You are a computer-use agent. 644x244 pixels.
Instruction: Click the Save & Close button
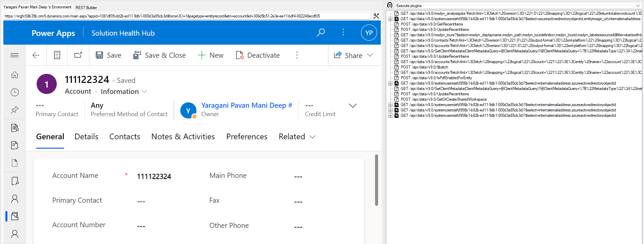tap(159, 55)
